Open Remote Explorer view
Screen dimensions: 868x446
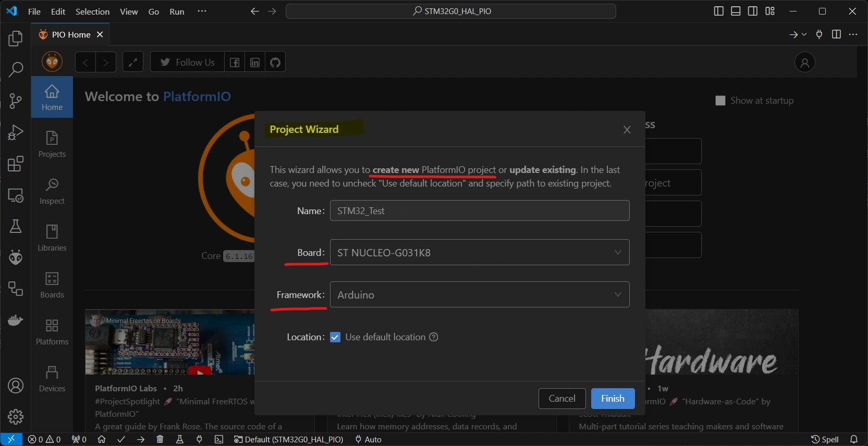point(16,195)
